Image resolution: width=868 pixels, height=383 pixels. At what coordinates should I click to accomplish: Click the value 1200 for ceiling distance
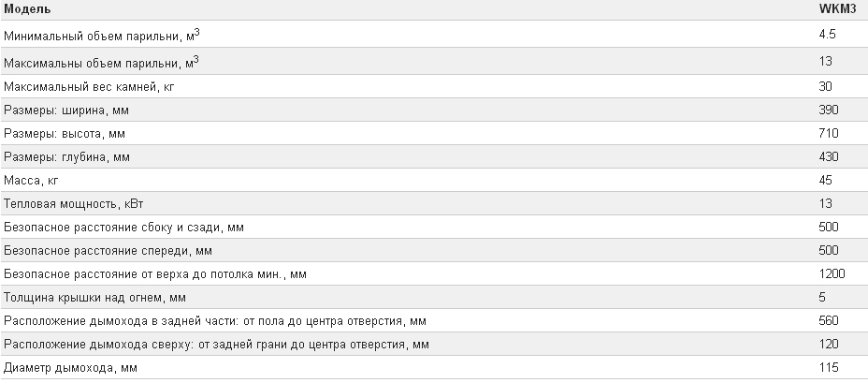click(832, 273)
